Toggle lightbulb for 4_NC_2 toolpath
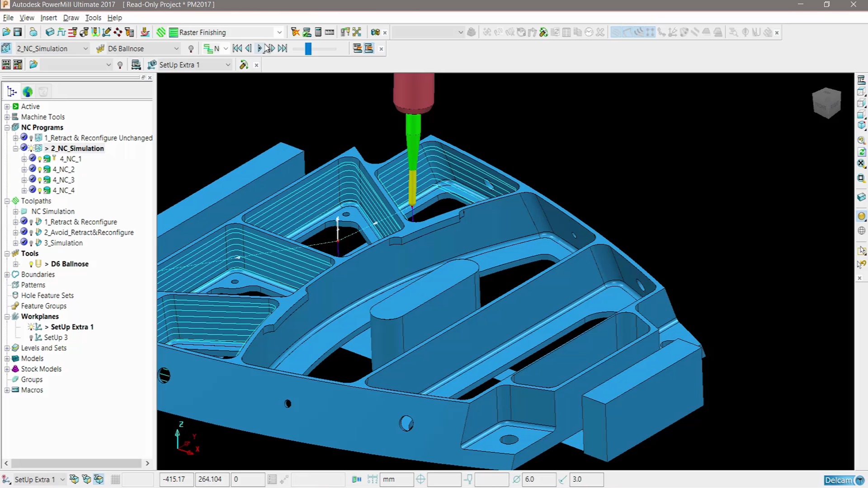This screenshot has width=868, height=488. 40,170
